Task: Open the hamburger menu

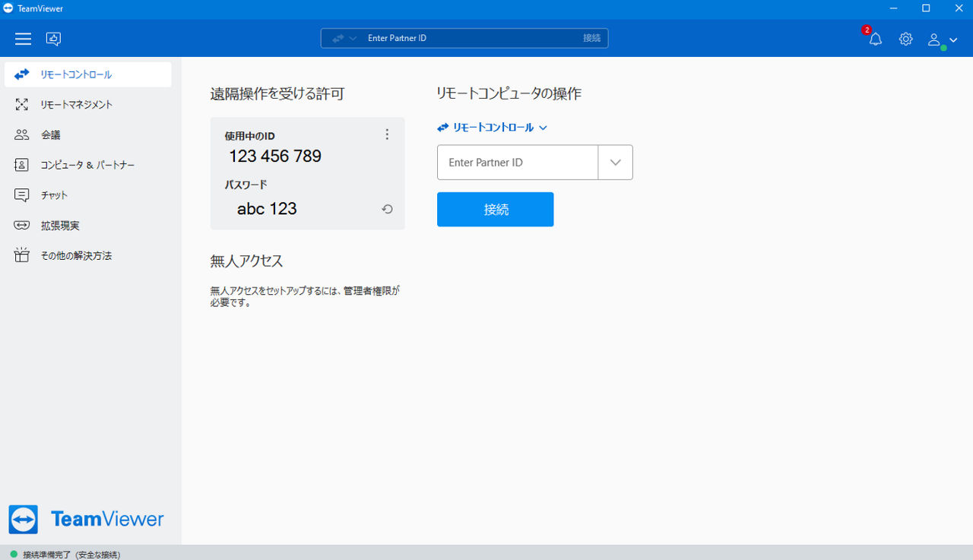Action: 23,39
